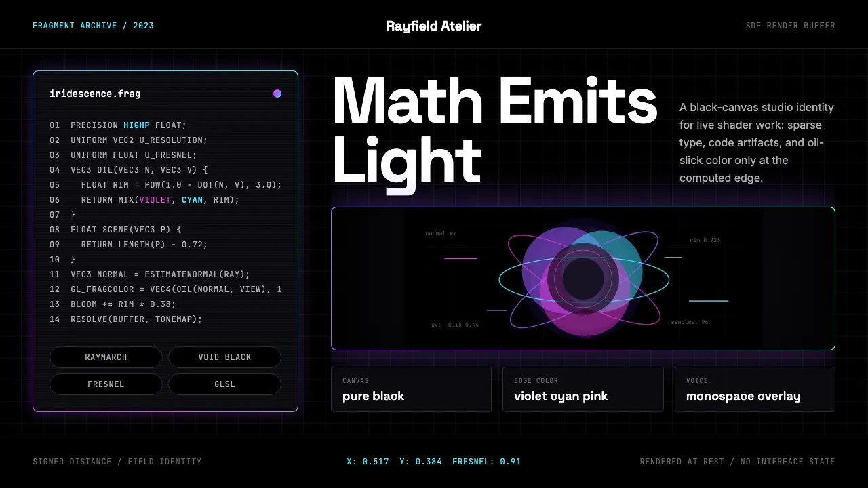Open the iridescent orbit render preview
This screenshot has height=488, width=868.
(x=583, y=279)
